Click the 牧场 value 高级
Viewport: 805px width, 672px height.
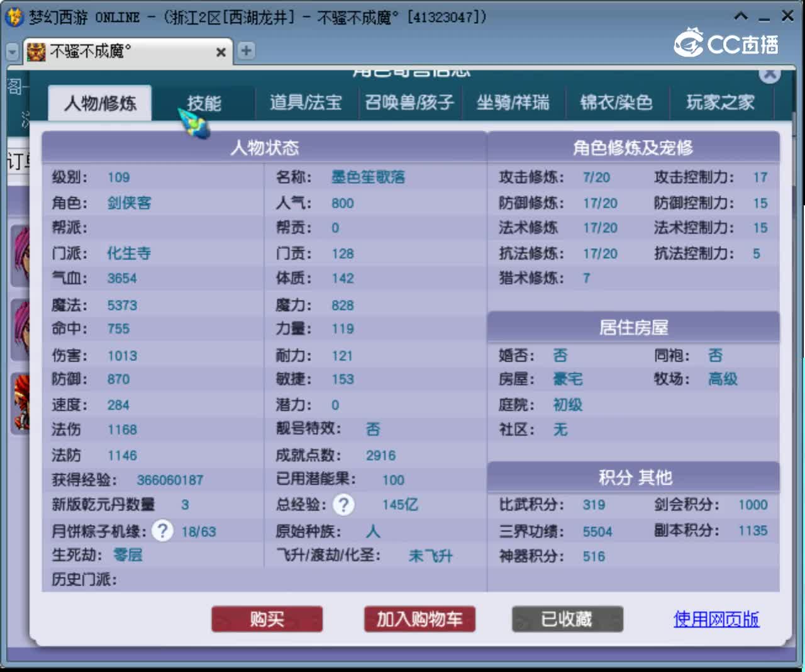[x=723, y=379]
